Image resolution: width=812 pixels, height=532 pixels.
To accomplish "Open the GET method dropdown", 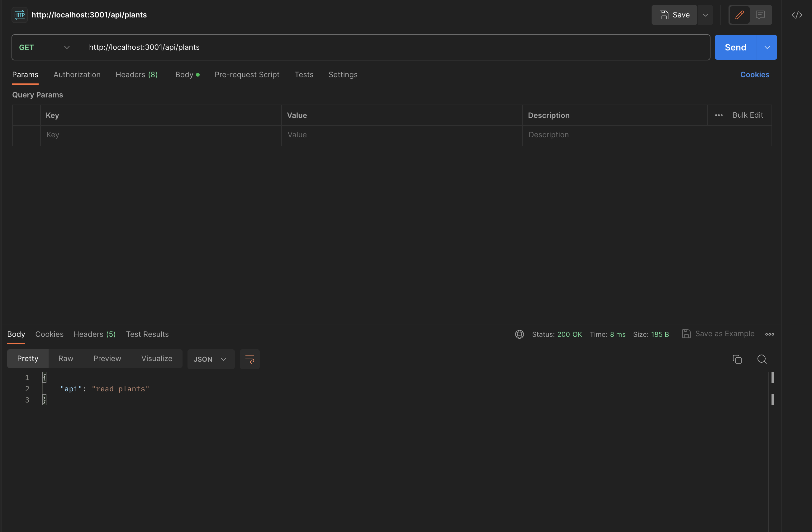I will (44, 47).
